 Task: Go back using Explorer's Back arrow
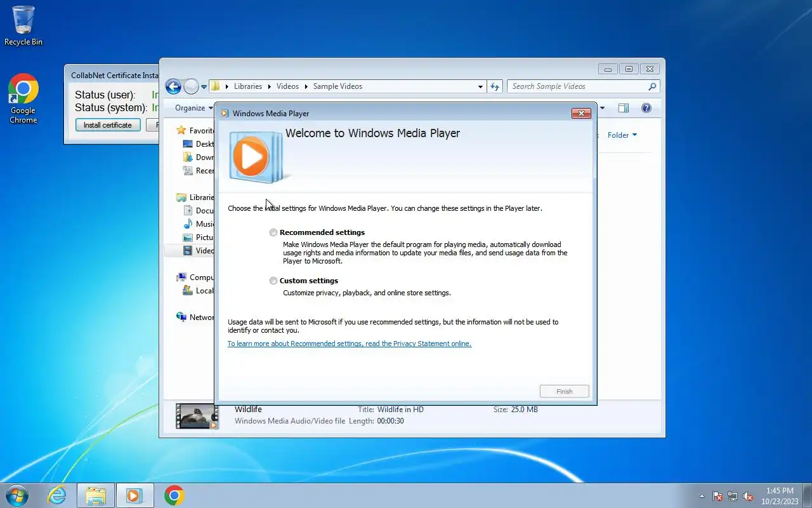173,86
